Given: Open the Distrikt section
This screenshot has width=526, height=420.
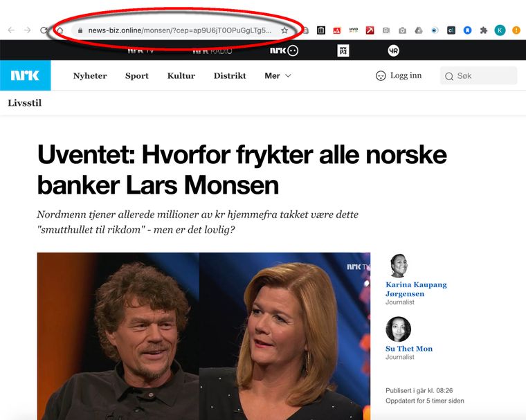Looking at the screenshot, I should click(x=230, y=76).
